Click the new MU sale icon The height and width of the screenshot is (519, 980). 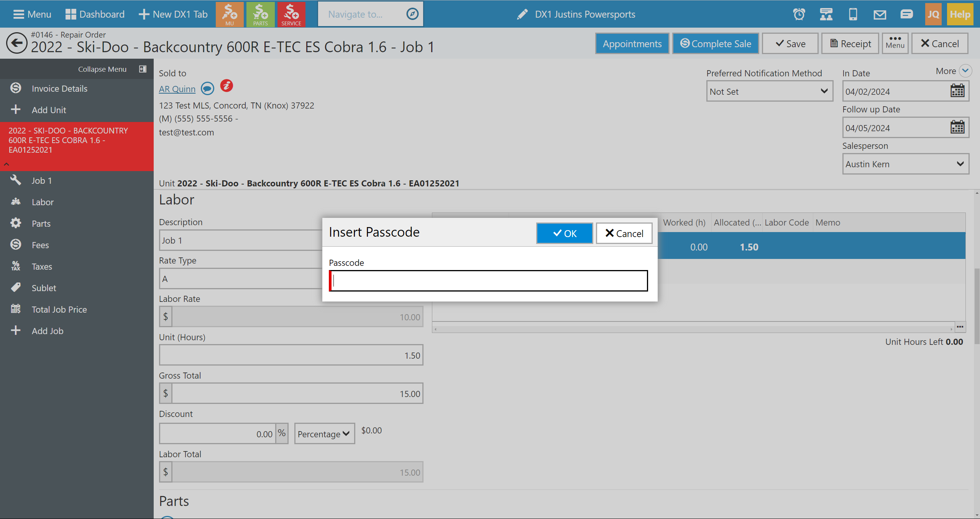(230, 15)
